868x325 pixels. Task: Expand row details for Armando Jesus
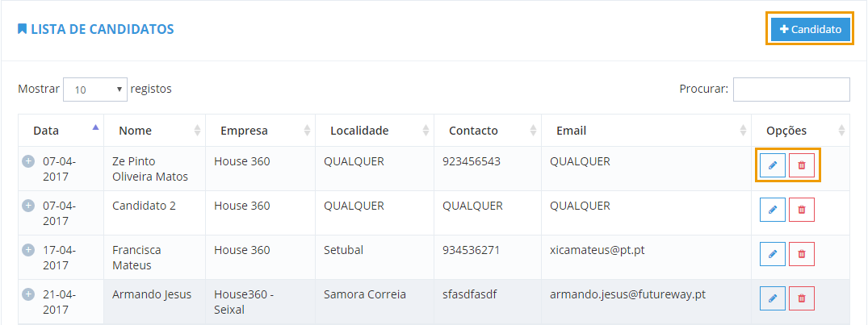27,294
